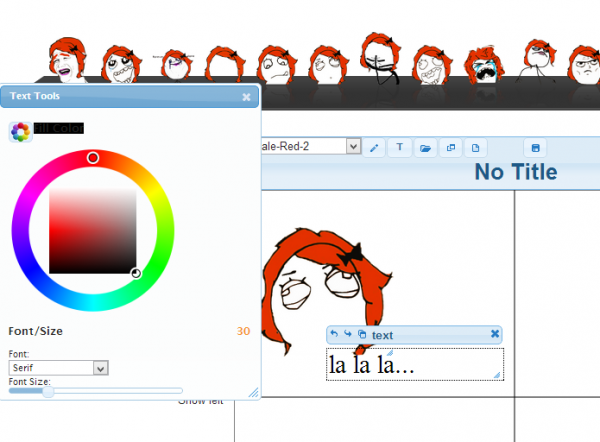Close the Text Tools panel
This screenshot has width=600, height=442.
246,97
